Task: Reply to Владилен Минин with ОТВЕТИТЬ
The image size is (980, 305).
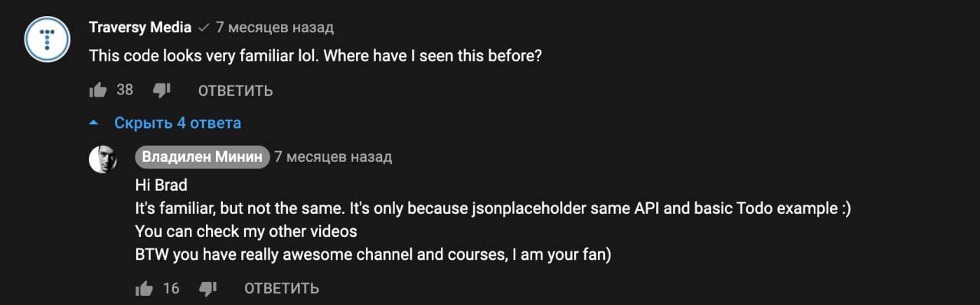Action: (282, 289)
